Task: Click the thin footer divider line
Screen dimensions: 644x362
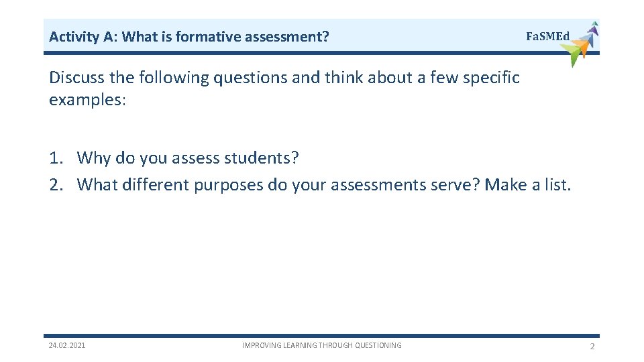Action: 322,336
